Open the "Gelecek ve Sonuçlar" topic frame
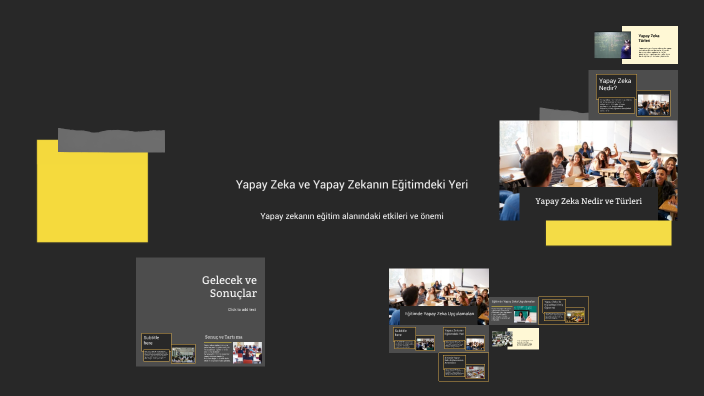Image resolution: width=704 pixels, height=396 pixels. (200, 312)
